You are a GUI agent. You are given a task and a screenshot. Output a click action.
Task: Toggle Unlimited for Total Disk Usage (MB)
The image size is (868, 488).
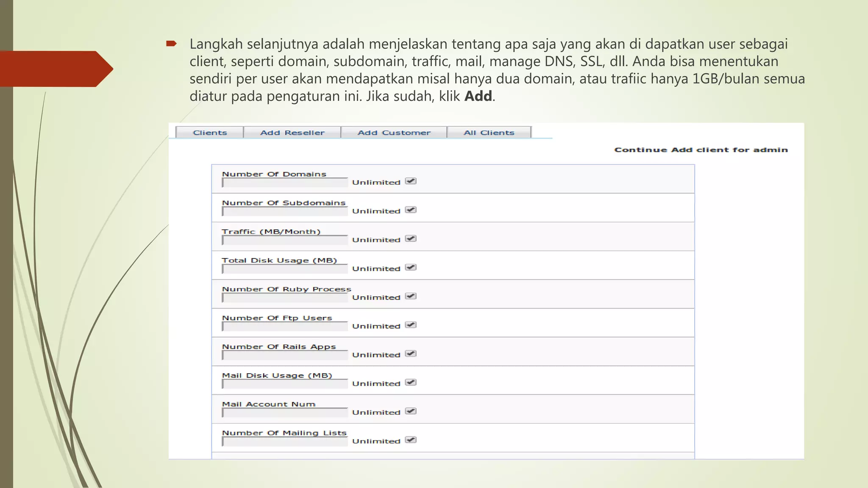411,268
